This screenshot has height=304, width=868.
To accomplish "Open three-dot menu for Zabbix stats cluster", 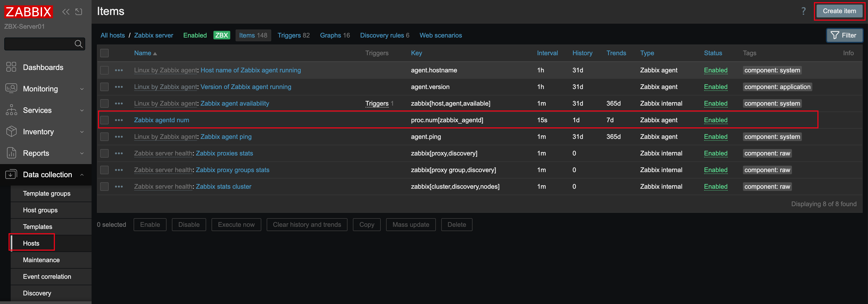I will (119, 186).
